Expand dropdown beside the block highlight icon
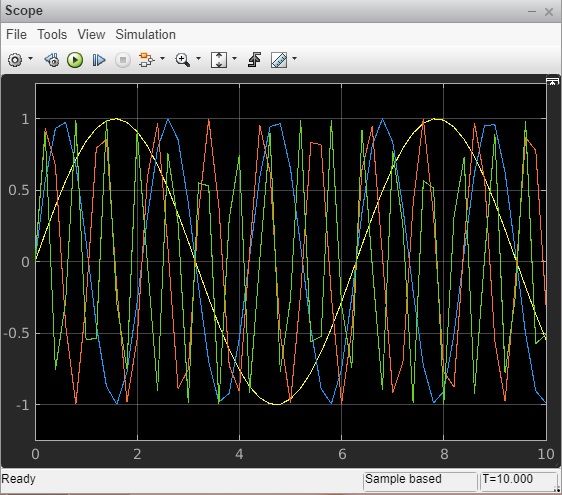 click(x=162, y=58)
